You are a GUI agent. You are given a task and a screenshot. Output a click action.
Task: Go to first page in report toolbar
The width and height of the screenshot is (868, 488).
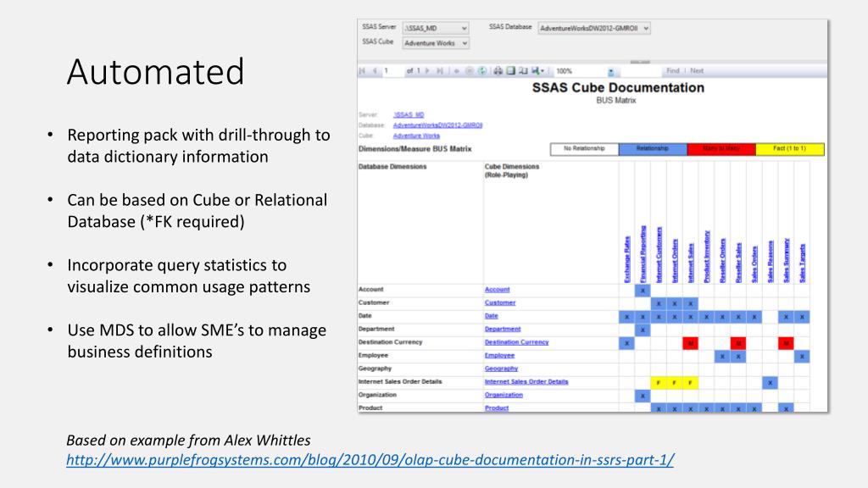point(363,71)
